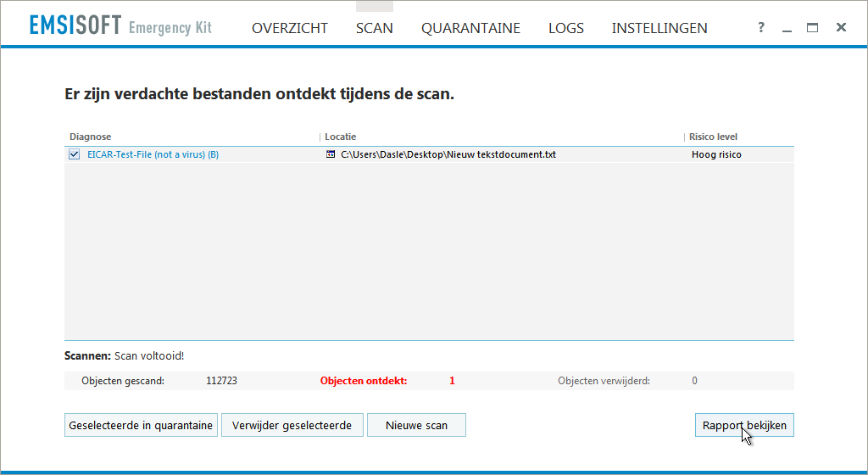Go to the Quarantaine tab

pos(470,28)
